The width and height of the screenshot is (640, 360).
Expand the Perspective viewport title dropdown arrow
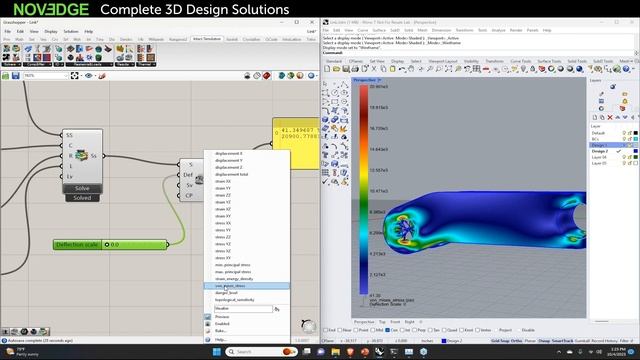[x=380, y=80]
